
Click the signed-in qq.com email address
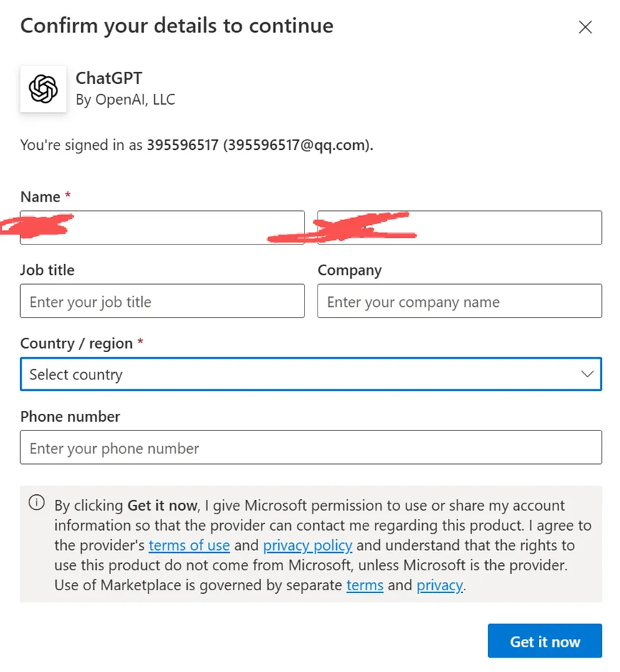[x=297, y=145]
